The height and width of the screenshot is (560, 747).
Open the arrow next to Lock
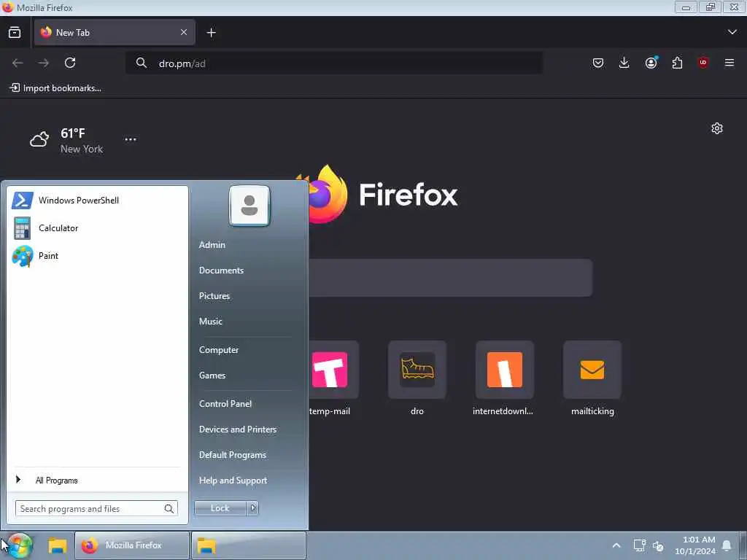point(253,508)
